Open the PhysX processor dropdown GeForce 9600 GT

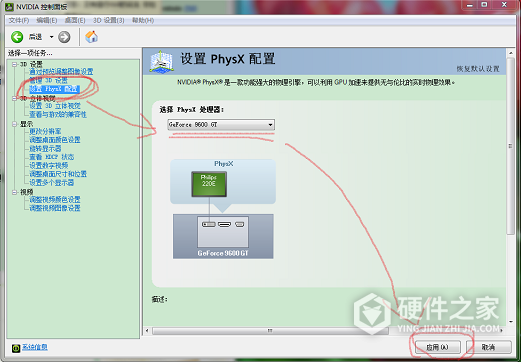221,125
